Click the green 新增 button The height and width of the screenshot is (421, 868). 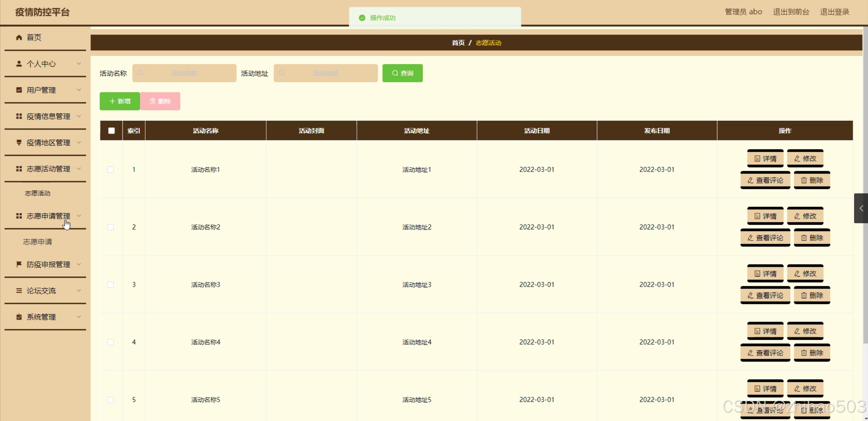(120, 101)
